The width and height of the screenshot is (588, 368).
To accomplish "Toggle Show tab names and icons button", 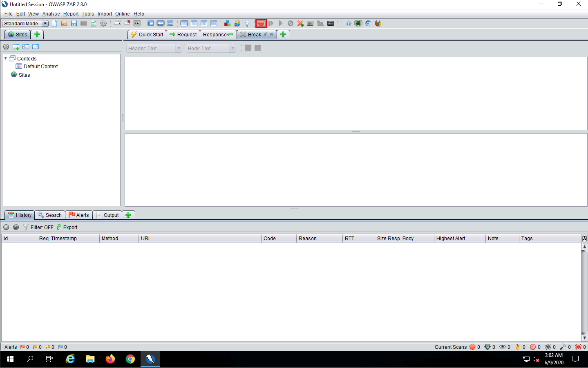I will pyautogui.click(x=137, y=23).
